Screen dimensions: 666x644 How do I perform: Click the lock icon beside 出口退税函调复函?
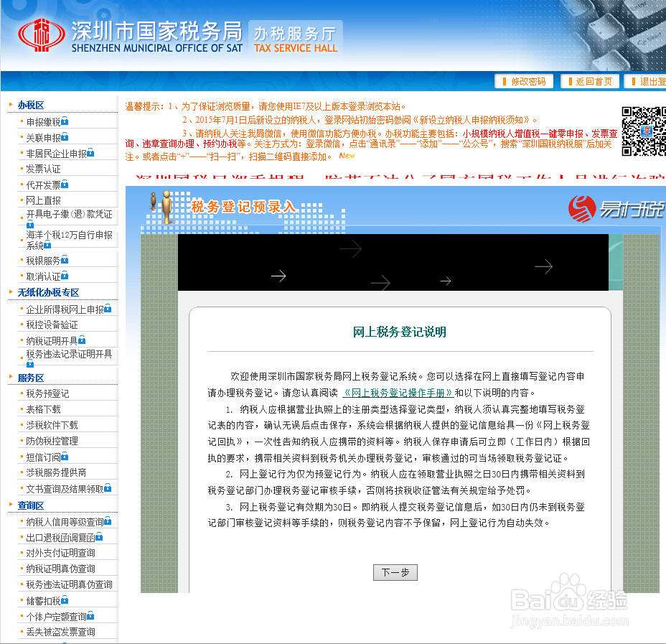click(99, 537)
